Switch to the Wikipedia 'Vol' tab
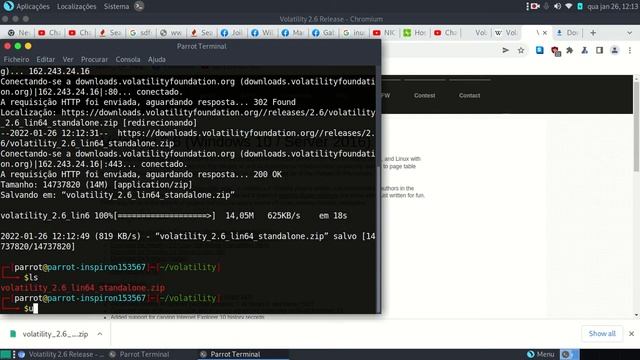 506,33
